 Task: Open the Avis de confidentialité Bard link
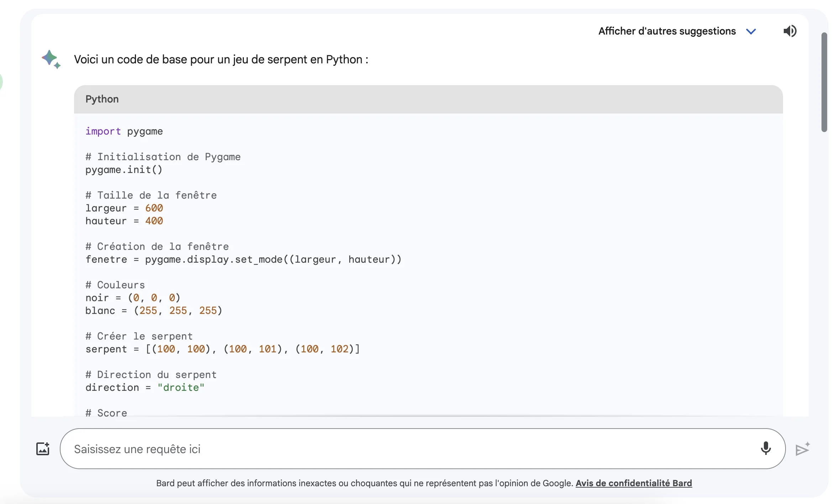coord(634,483)
